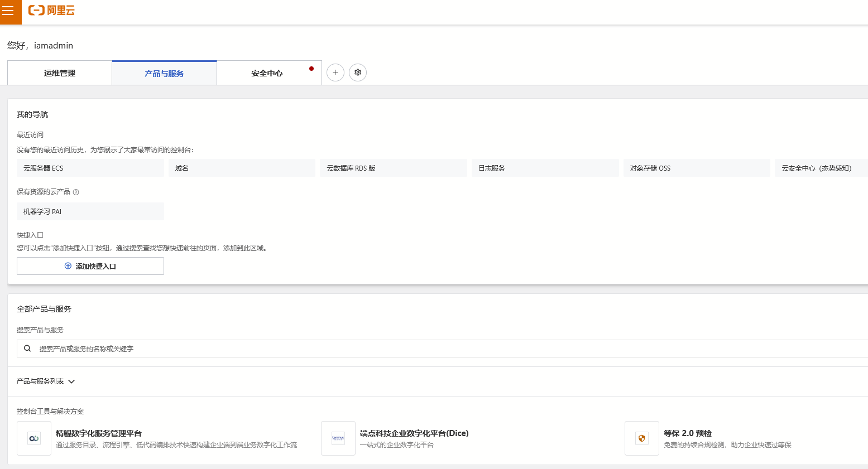
Task: Expand 产品与服务列表 chevron
Action: (71, 381)
